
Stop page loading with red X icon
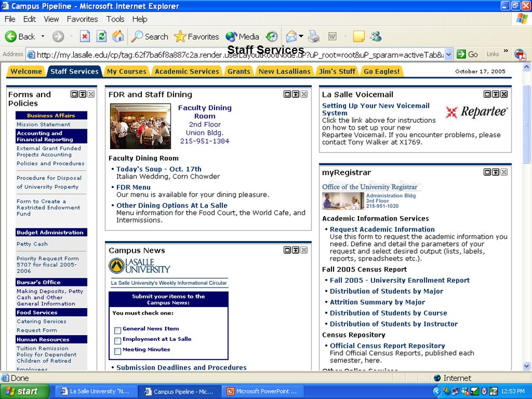tap(85, 37)
